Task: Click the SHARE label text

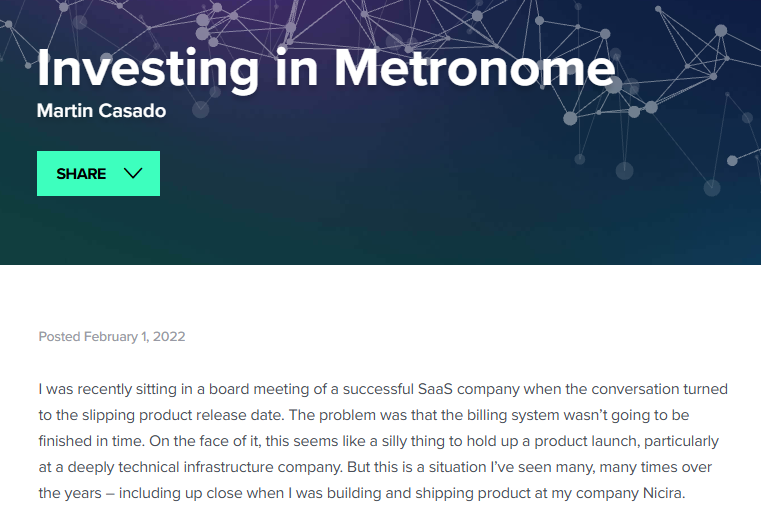Action: 81,174
